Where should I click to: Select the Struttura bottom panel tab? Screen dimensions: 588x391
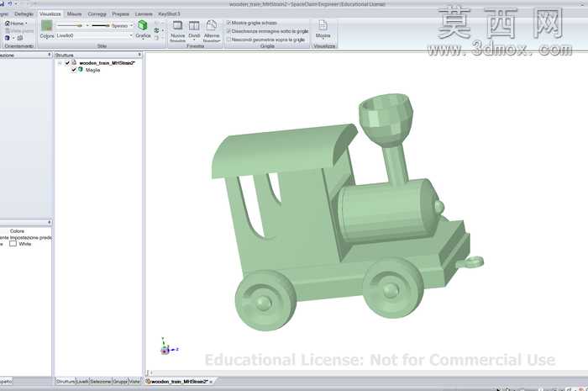66,381
